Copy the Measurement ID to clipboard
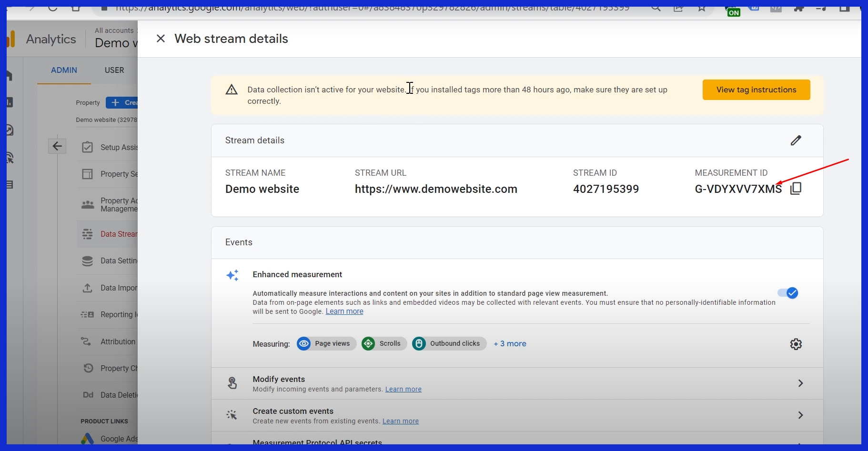Viewport: 868px width, 451px height. [x=796, y=189]
